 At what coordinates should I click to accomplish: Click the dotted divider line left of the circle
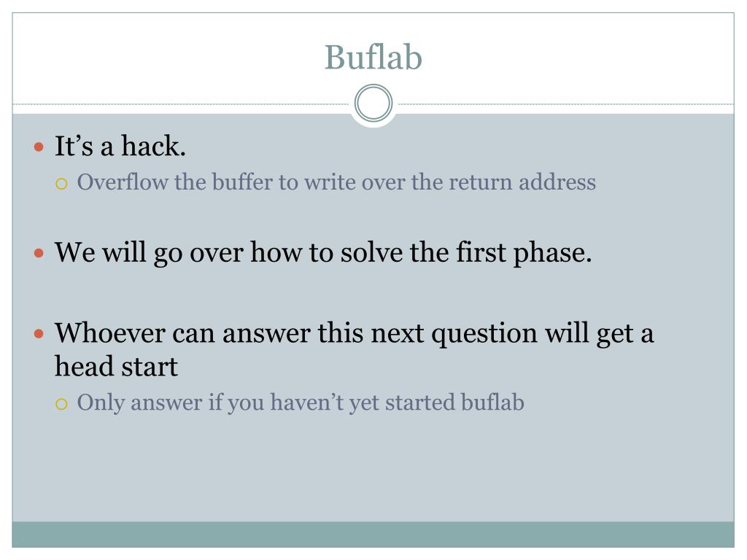[x=181, y=104]
